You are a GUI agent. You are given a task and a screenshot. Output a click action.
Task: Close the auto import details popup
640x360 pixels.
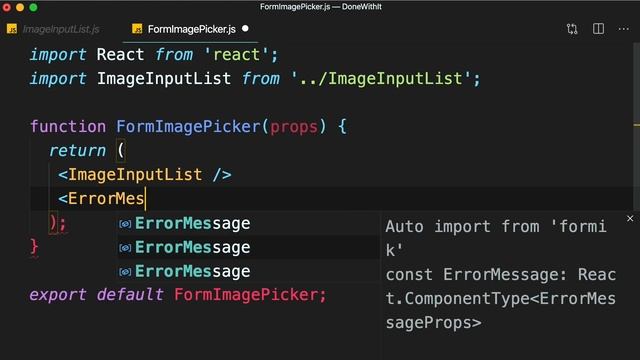click(630, 219)
